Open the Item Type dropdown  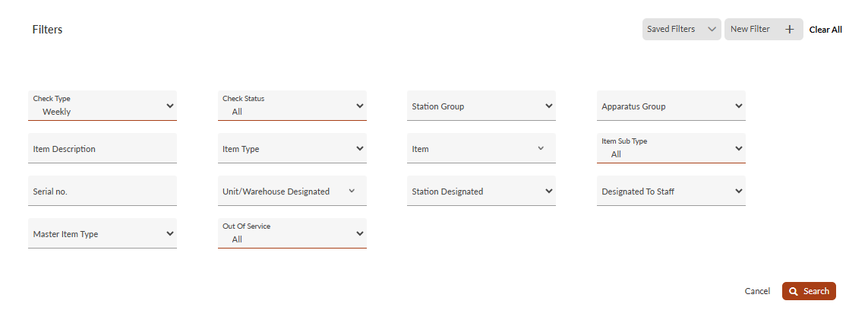pos(292,149)
